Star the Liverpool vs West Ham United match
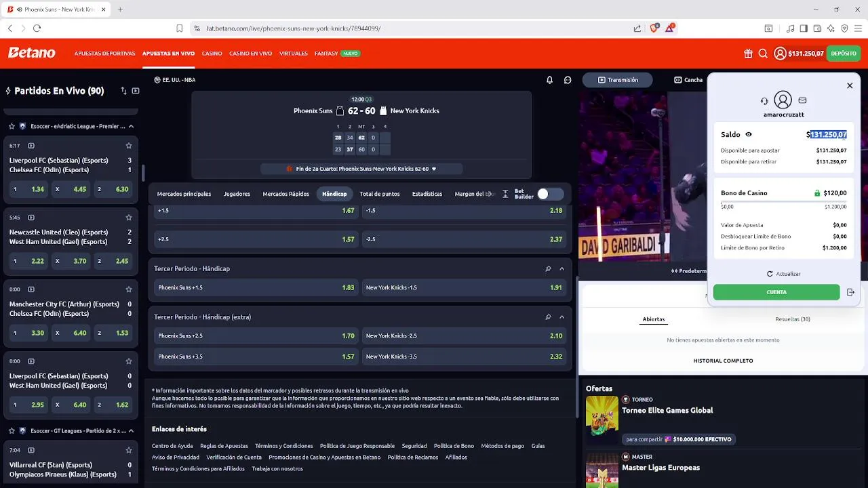 tap(129, 361)
